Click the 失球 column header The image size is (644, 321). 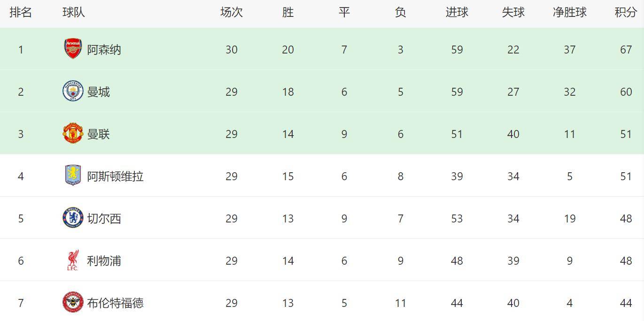click(x=513, y=13)
